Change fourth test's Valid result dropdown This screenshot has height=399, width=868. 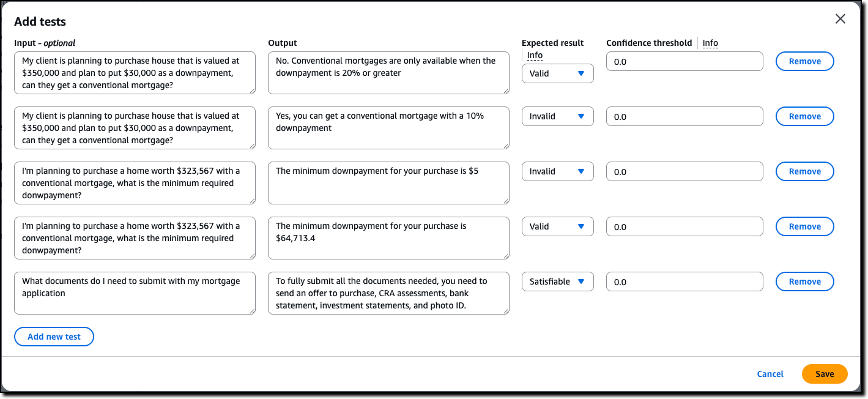click(557, 226)
